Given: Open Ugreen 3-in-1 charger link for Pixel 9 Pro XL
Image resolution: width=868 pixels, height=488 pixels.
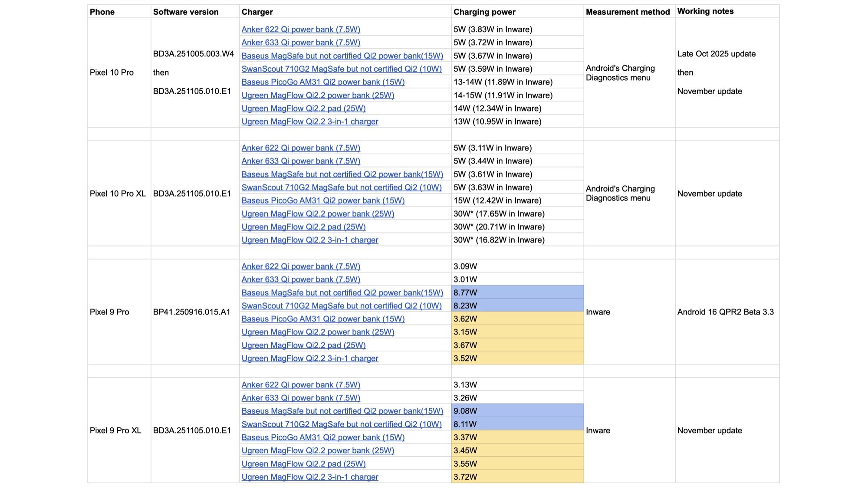Looking at the screenshot, I should [310, 477].
